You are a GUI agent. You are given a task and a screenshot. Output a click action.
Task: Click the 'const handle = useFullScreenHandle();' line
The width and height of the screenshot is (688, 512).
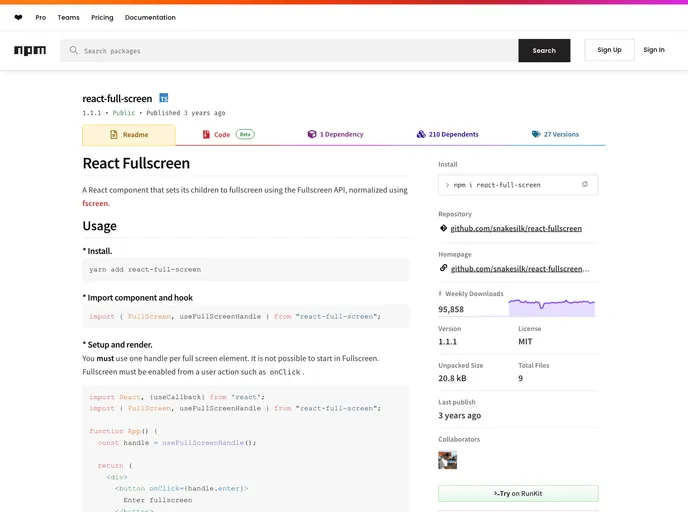[177, 443]
